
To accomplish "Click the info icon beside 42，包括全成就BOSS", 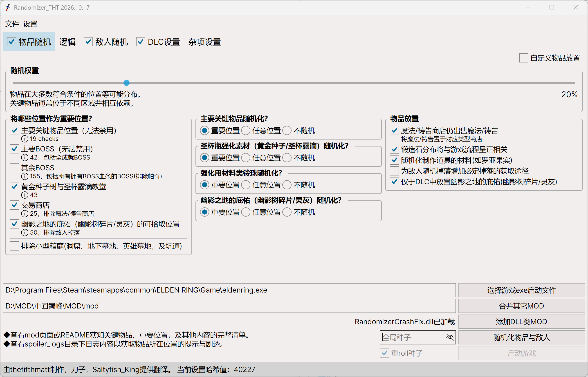I will coord(25,157).
